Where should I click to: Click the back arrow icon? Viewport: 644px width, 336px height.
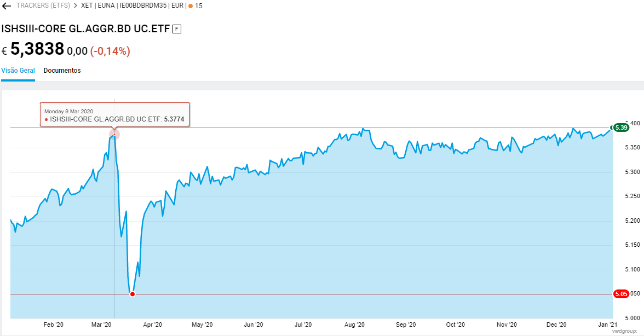(x=7, y=6)
